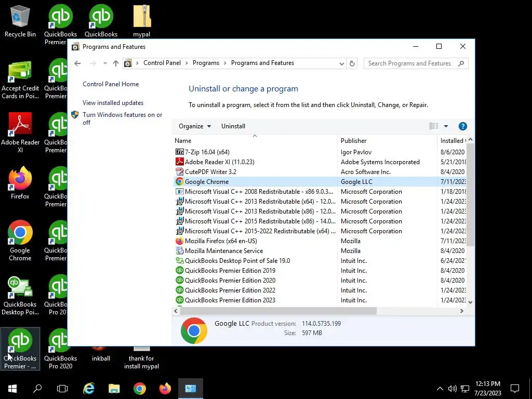
Task: Select QuickBooks Premier Edition 2019 entry
Action: [230, 271]
